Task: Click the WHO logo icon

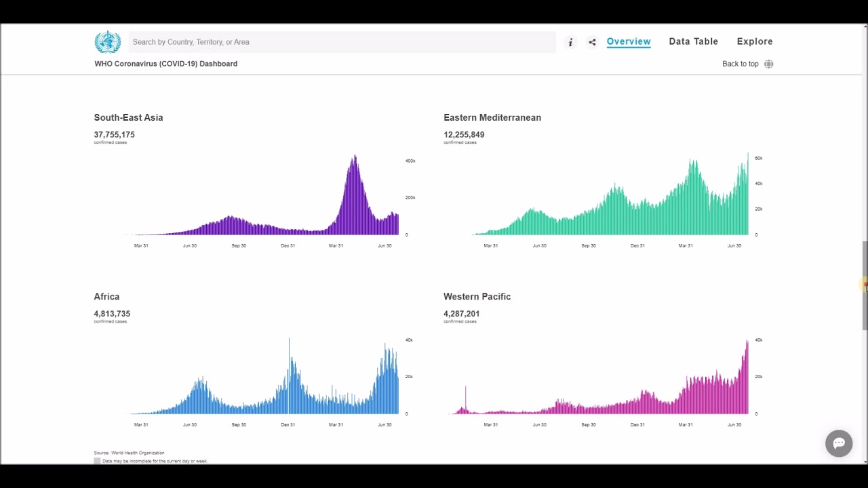Action: click(x=107, y=42)
